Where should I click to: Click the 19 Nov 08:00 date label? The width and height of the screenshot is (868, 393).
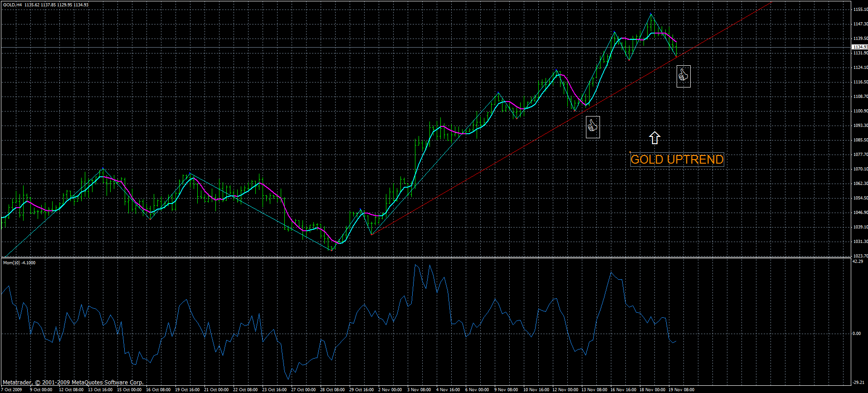pyautogui.click(x=681, y=390)
